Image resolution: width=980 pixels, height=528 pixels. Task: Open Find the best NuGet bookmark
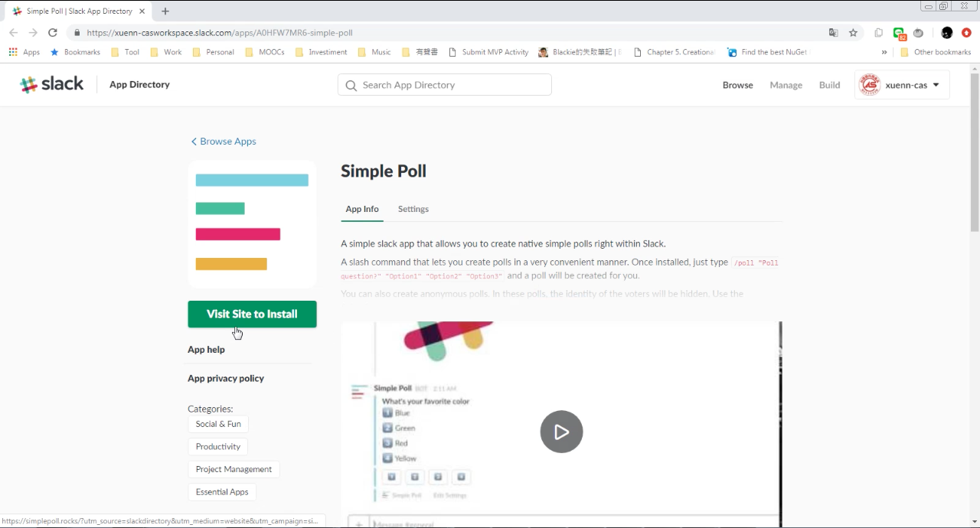pyautogui.click(x=767, y=52)
